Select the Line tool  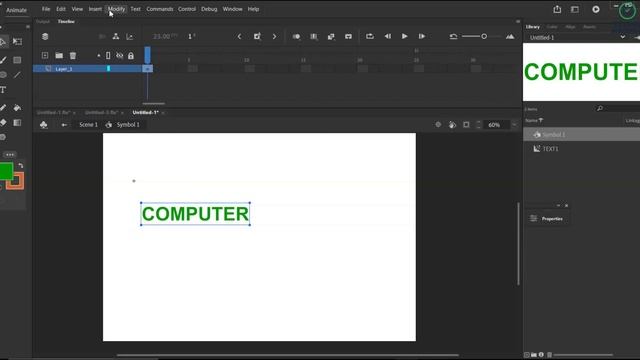coord(17,75)
